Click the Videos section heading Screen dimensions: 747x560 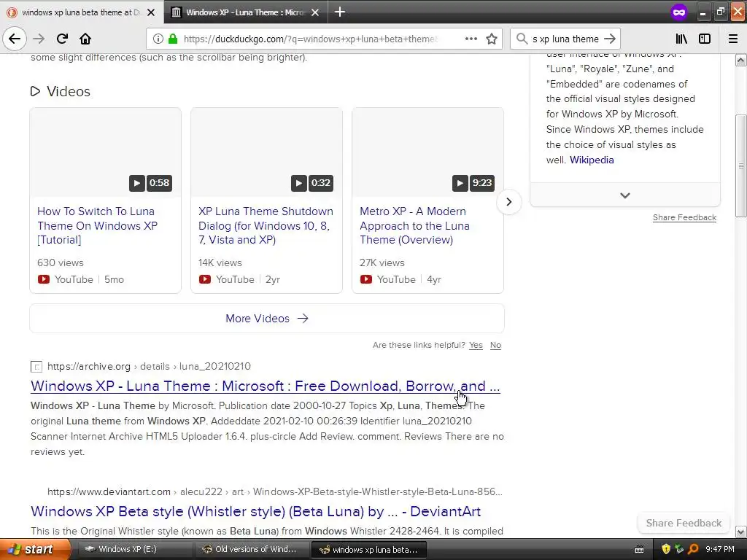coord(68,91)
